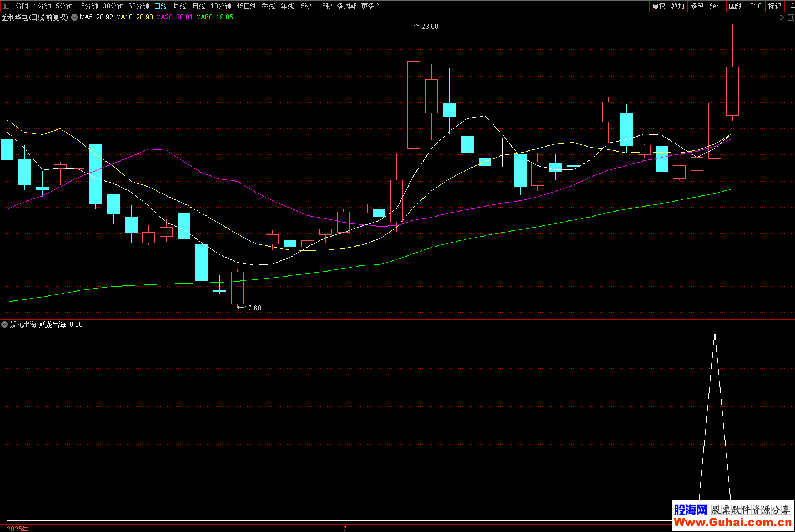The width and height of the screenshot is (795, 532).
Task: Click the MA60: 19.85 label
Action: point(214,17)
